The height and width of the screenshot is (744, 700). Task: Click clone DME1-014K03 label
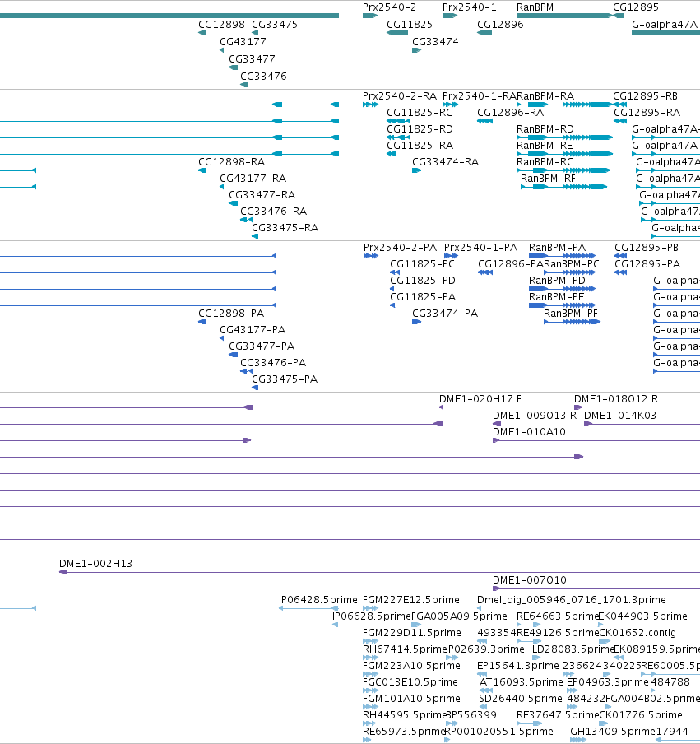pos(620,416)
